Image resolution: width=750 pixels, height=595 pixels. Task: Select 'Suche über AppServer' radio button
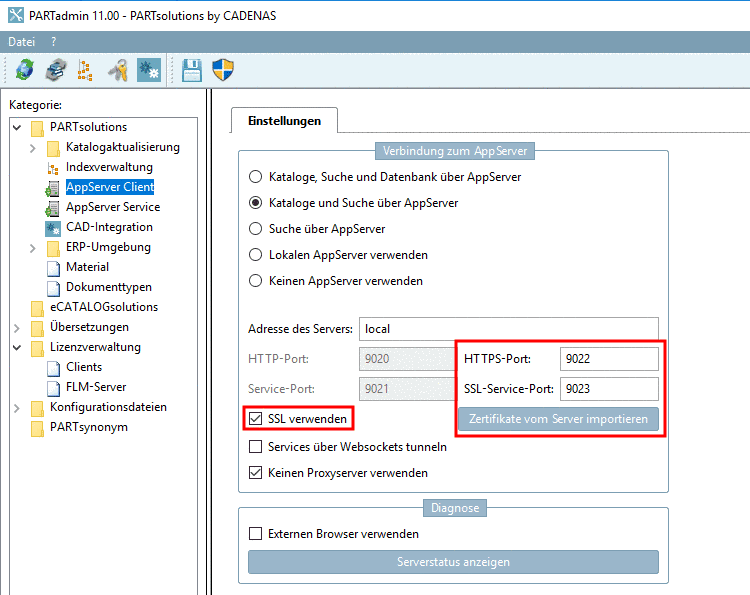pos(255,229)
